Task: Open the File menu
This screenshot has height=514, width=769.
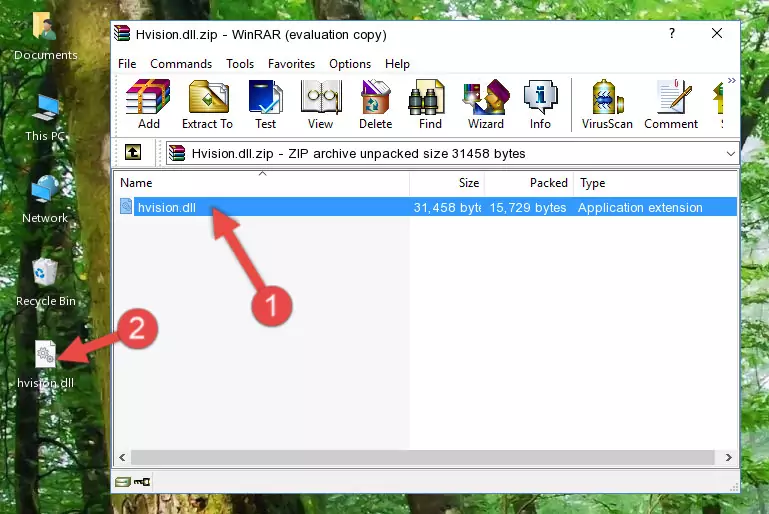Action: (x=127, y=64)
